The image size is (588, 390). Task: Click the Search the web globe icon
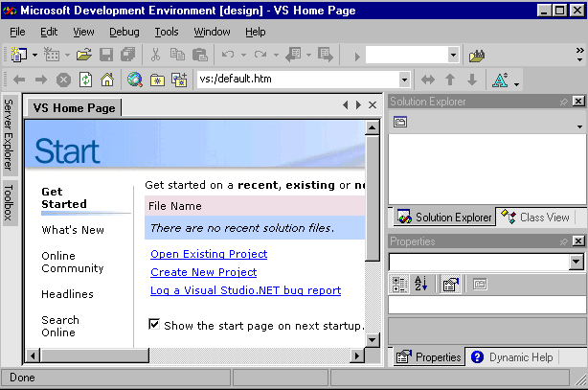(x=135, y=80)
